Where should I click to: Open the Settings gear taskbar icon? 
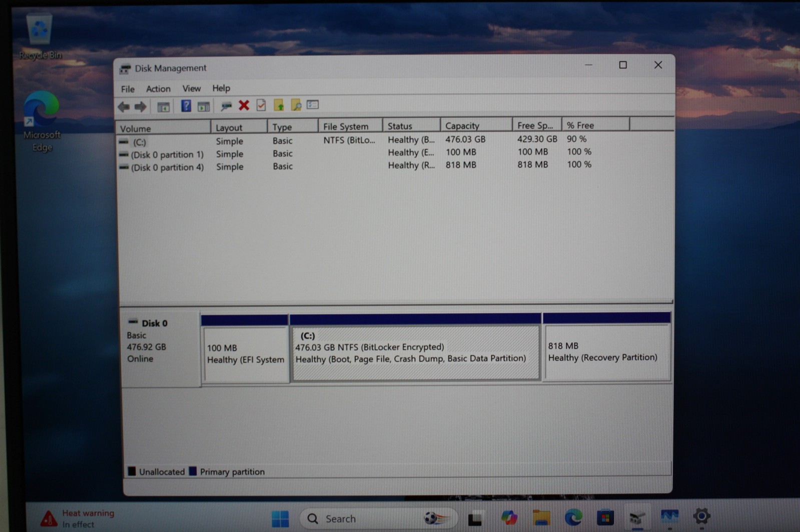pyautogui.click(x=701, y=516)
